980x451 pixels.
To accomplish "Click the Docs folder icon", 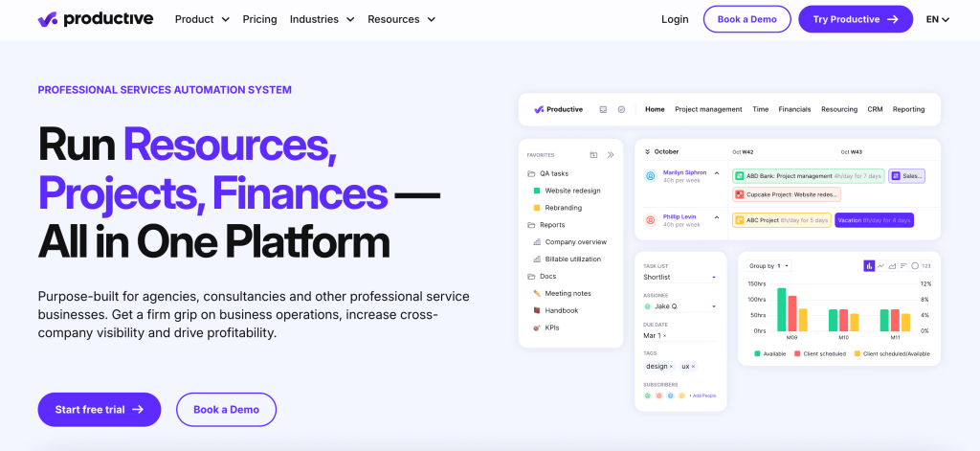I will pyautogui.click(x=531, y=276).
